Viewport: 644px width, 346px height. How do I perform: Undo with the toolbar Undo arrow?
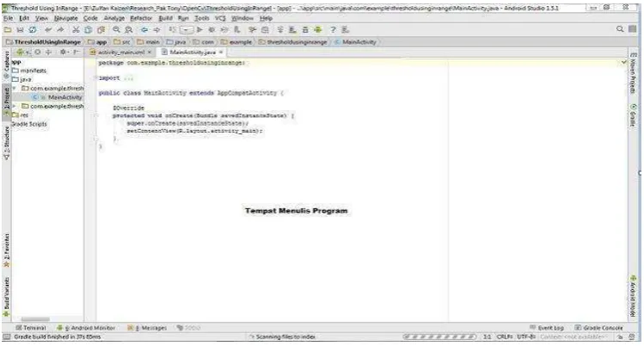coord(48,29)
